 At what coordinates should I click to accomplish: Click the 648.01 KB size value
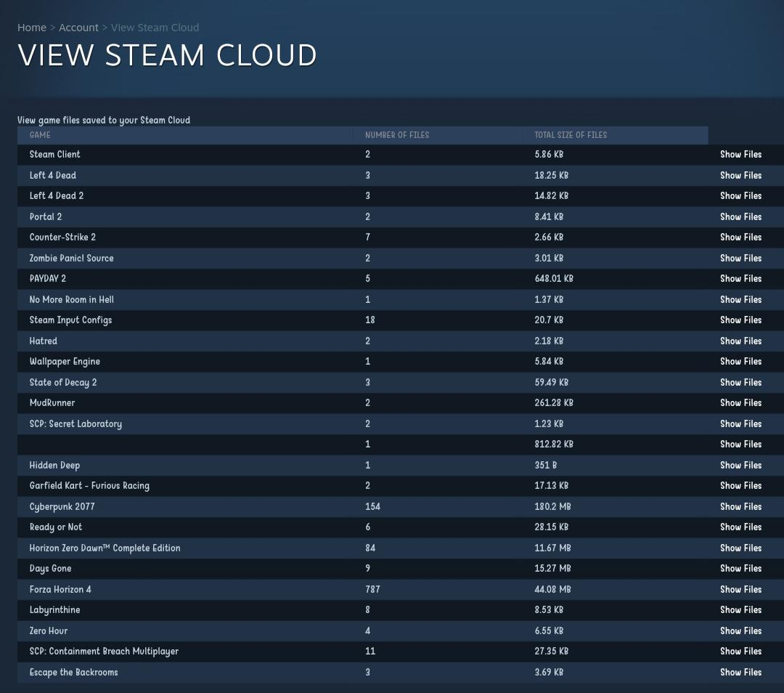click(554, 279)
